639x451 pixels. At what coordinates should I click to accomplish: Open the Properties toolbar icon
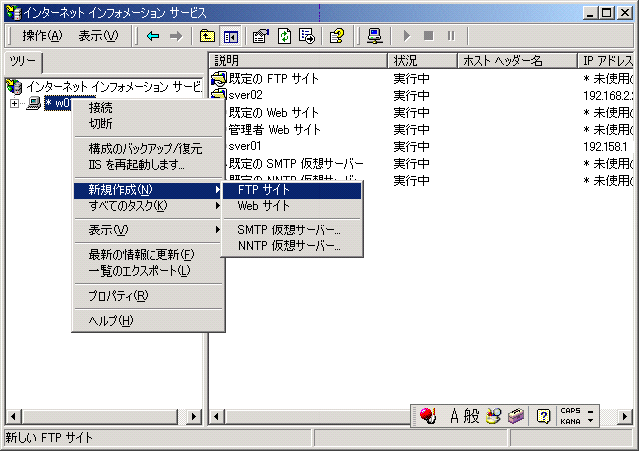261,36
